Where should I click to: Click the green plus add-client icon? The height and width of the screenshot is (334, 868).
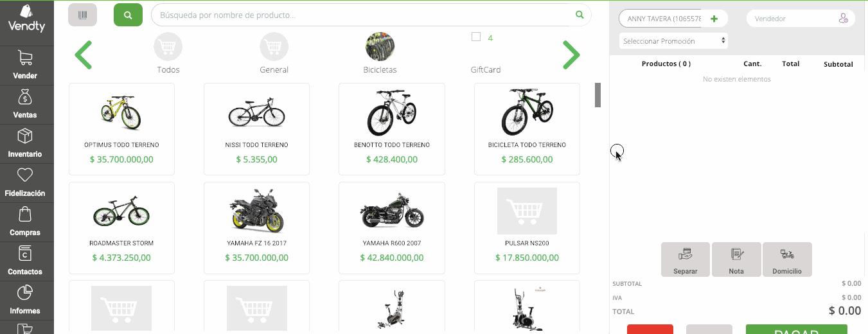tap(714, 19)
